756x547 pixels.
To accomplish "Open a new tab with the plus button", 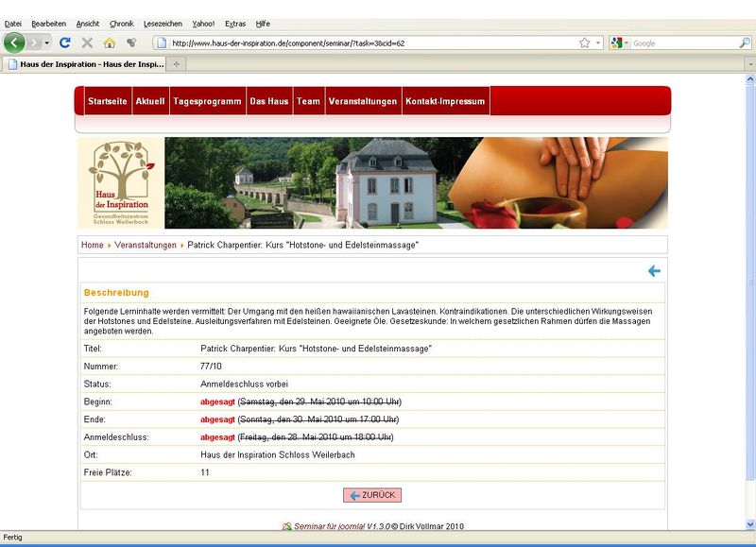I will tap(177, 63).
